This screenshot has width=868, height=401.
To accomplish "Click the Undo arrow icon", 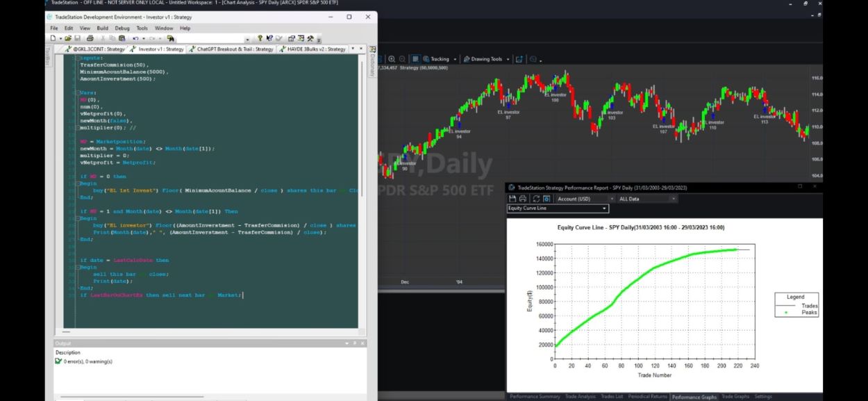I will point(135,38).
